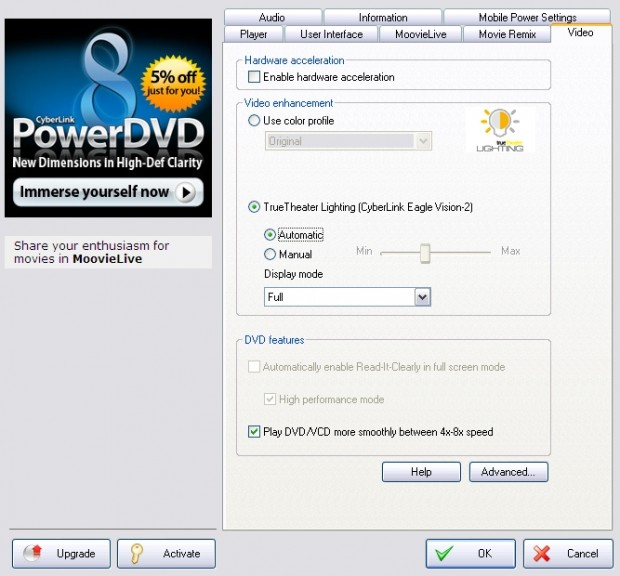
Task: Select the Use color profile option
Action: 254,121
